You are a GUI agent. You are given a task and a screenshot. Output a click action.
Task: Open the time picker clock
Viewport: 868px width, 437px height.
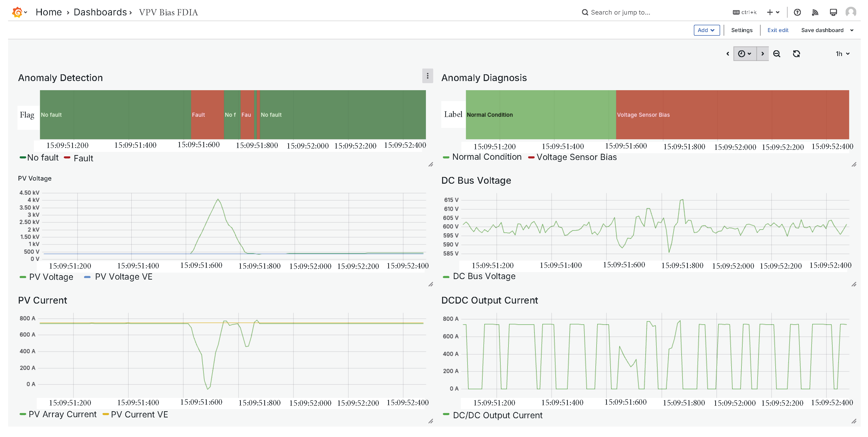(x=745, y=54)
